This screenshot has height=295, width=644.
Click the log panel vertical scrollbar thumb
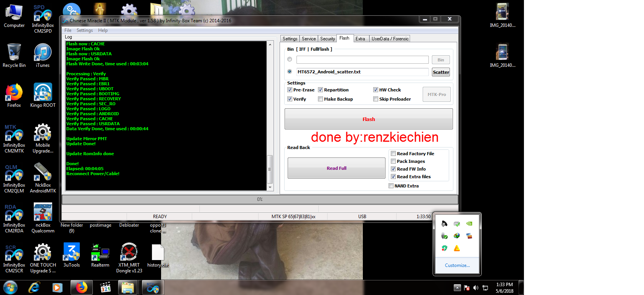click(x=270, y=169)
